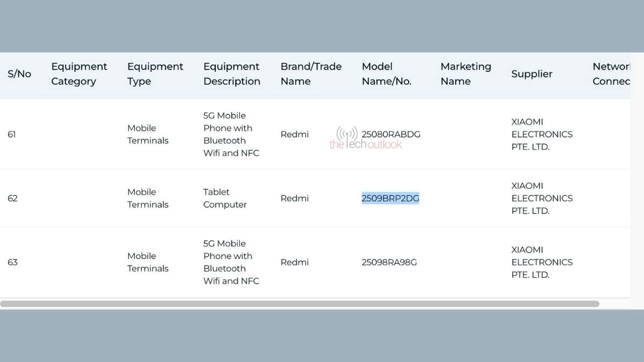This screenshot has height=362, width=644.
Task: Click the S/No column header
Action: 19,74
